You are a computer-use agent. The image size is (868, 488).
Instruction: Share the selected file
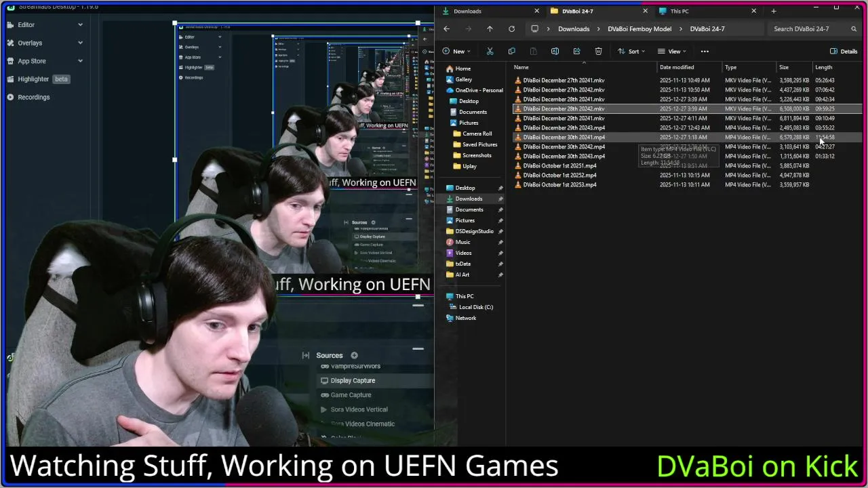point(576,52)
